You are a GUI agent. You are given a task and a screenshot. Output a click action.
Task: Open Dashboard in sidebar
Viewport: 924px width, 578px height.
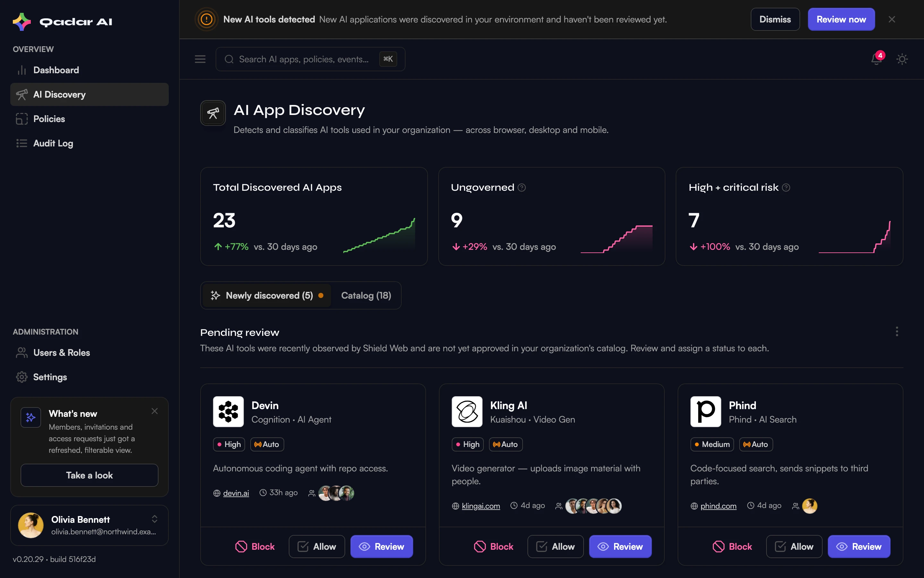pyautogui.click(x=89, y=70)
